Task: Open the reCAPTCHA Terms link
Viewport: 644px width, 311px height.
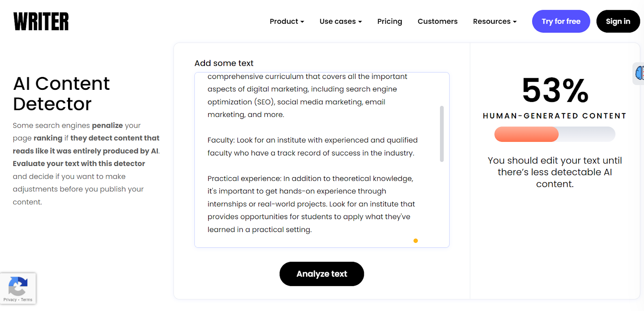Action: point(27,300)
